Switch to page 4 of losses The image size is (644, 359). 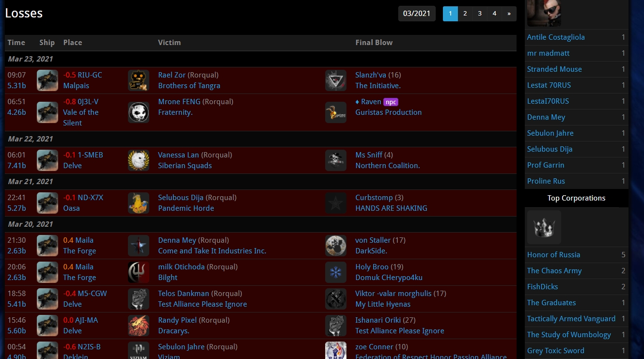(x=494, y=14)
